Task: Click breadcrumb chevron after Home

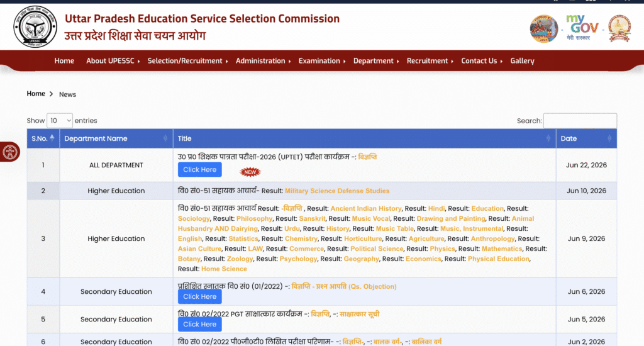Action: (x=52, y=94)
